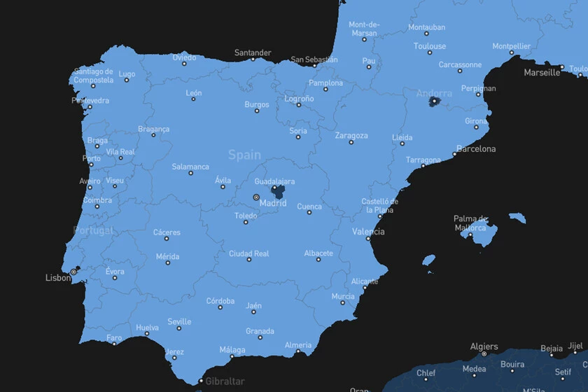The height and width of the screenshot is (392, 588).
Task: Click the dark coverage cell near Guadalajara
Action: click(278, 191)
